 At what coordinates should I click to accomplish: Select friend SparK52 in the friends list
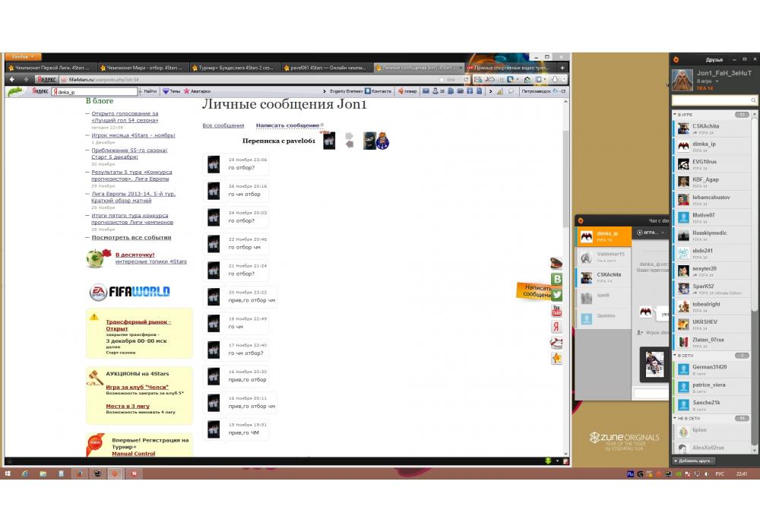pyautogui.click(x=711, y=289)
